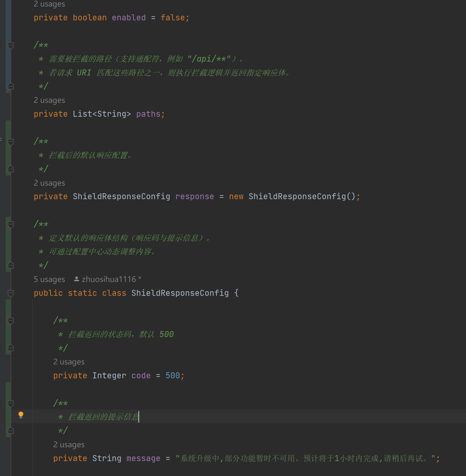Click the yellow lightbulb intention icon

[x=21, y=415]
